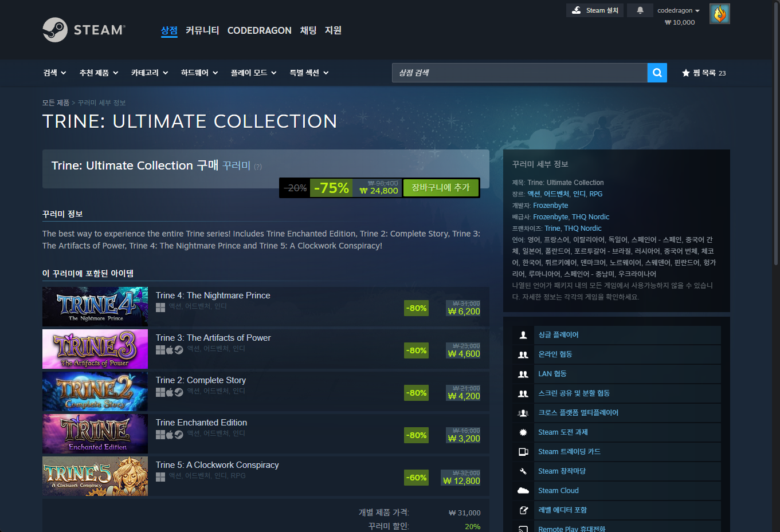Open the 지원 menu
Viewport: 780px width, 532px height.
(333, 30)
